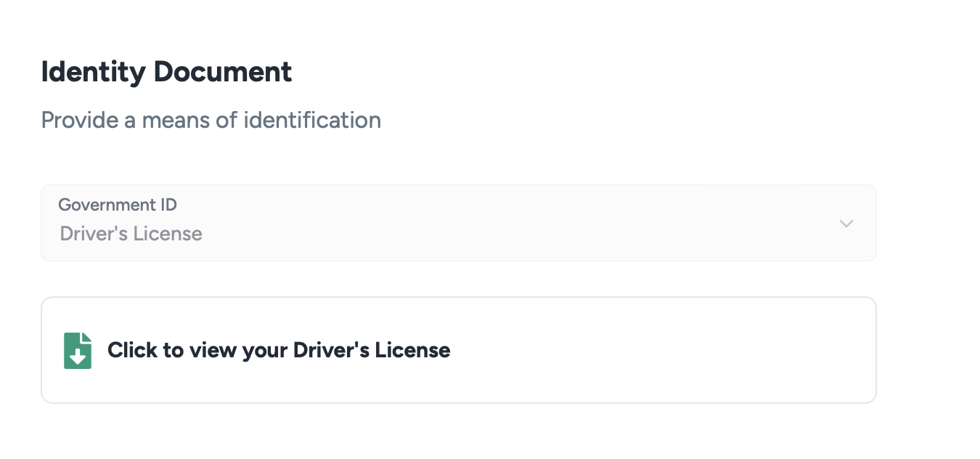The image size is (980, 459).
Task: Expand the ID type selector using down arrow
Action: click(846, 224)
